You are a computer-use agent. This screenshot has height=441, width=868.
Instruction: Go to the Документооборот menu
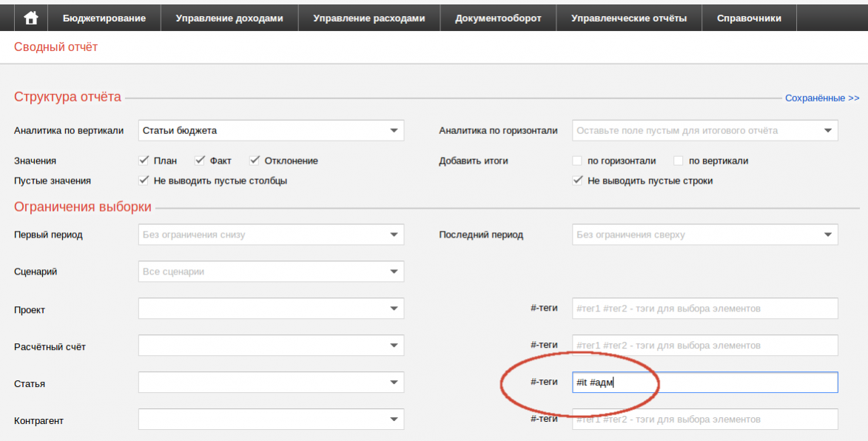coord(498,18)
